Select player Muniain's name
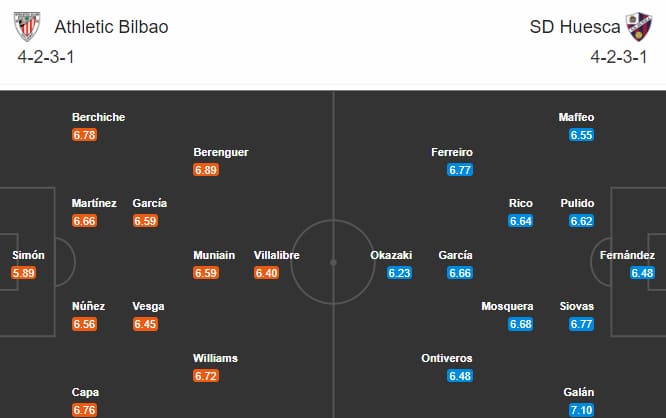666x418 pixels. (214, 255)
